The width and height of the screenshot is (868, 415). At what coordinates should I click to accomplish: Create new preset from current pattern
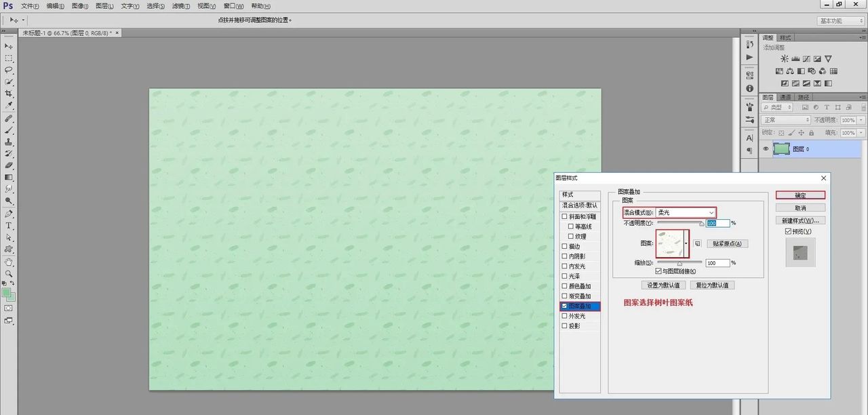(x=697, y=243)
